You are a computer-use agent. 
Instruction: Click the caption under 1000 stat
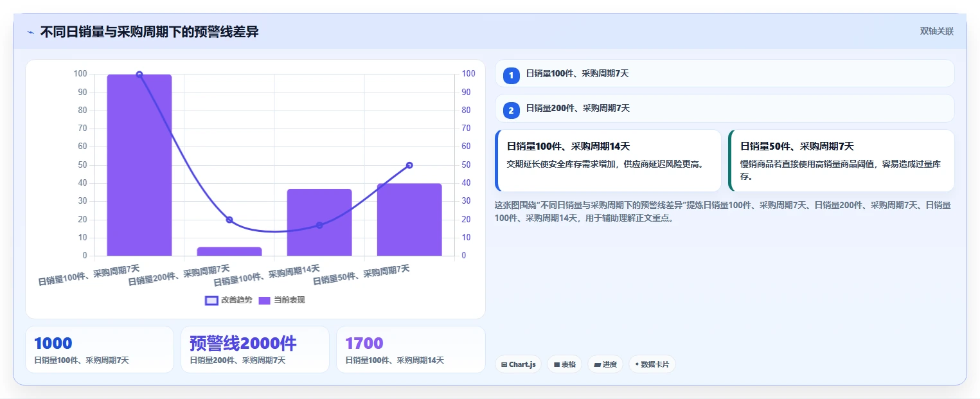coord(82,360)
